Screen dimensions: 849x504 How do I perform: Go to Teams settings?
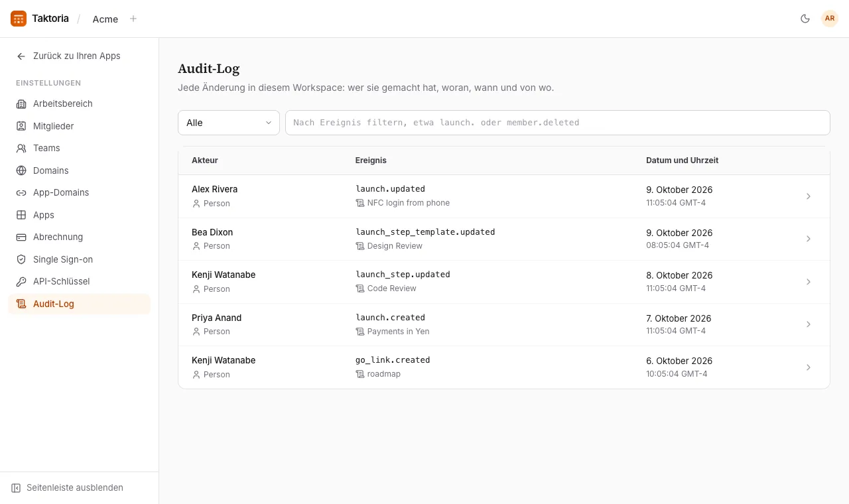pyautogui.click(x=80, y=148)
